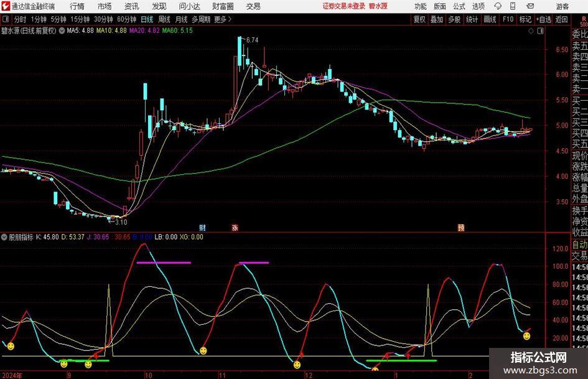Switch to 月线 monthly period
The image size is (588, 379).
(181, 19)
